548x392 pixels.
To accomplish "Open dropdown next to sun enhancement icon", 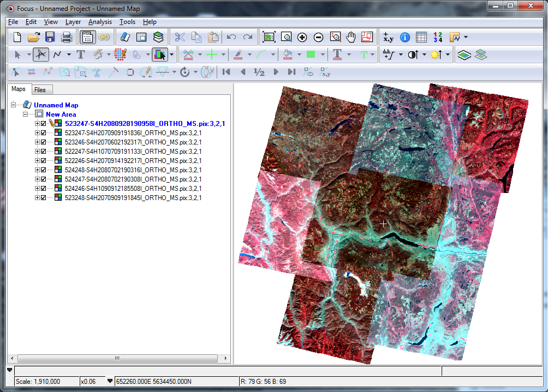I will tap(448, 55).
